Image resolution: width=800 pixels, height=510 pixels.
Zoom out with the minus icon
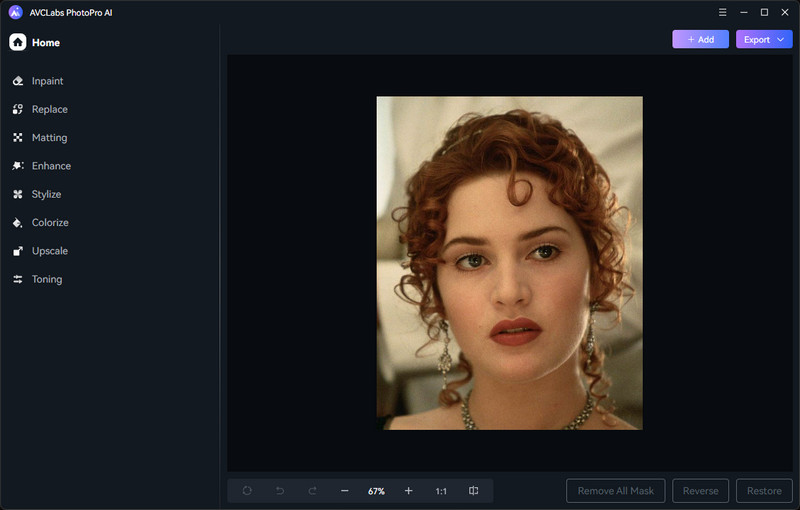(x=345, y=491)
